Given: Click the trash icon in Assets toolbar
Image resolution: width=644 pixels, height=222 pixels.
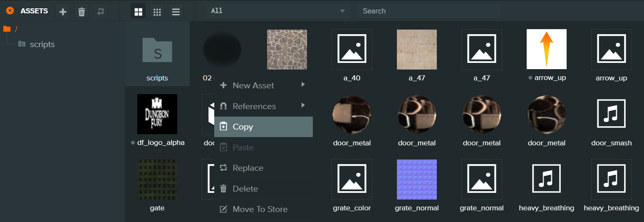Looking at the screenshot, I should pyautogui.click(x=82, y=11).
